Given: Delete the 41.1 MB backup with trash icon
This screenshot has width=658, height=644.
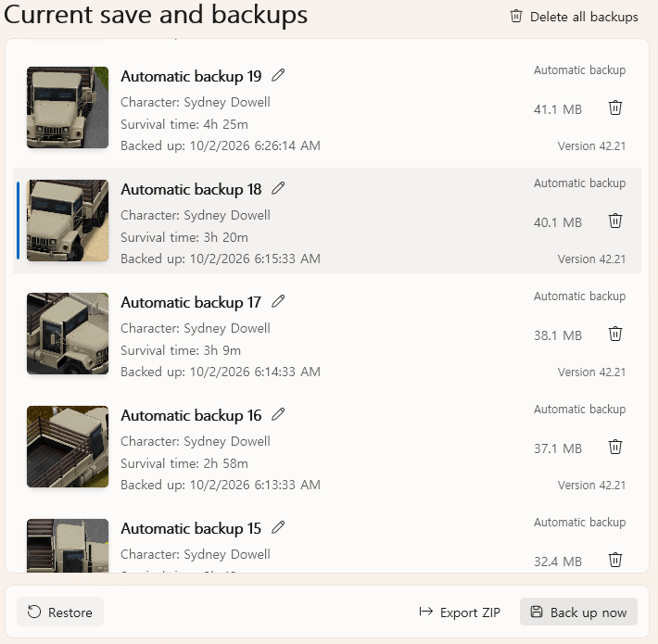Looking at the screenshot, I should (615, 107).
